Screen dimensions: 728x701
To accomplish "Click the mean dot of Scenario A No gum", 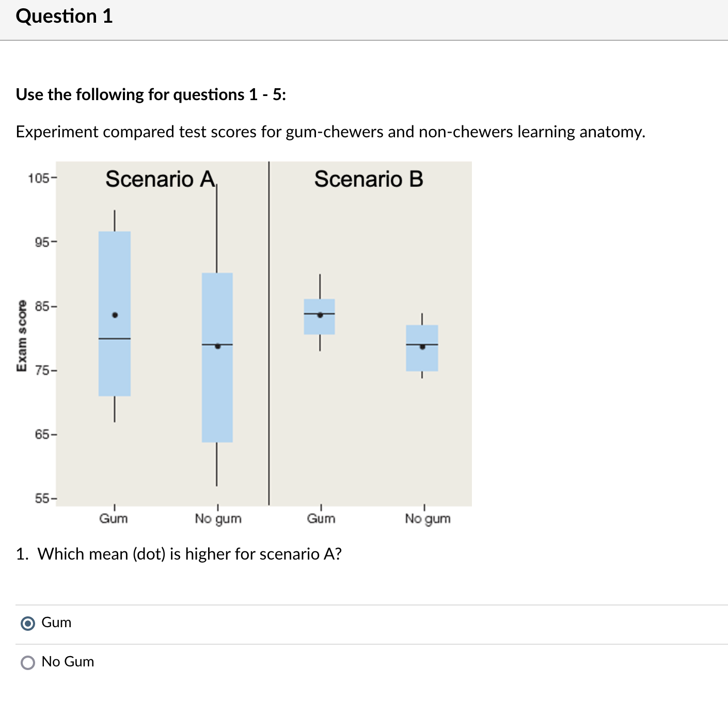I will coord(217,346).
